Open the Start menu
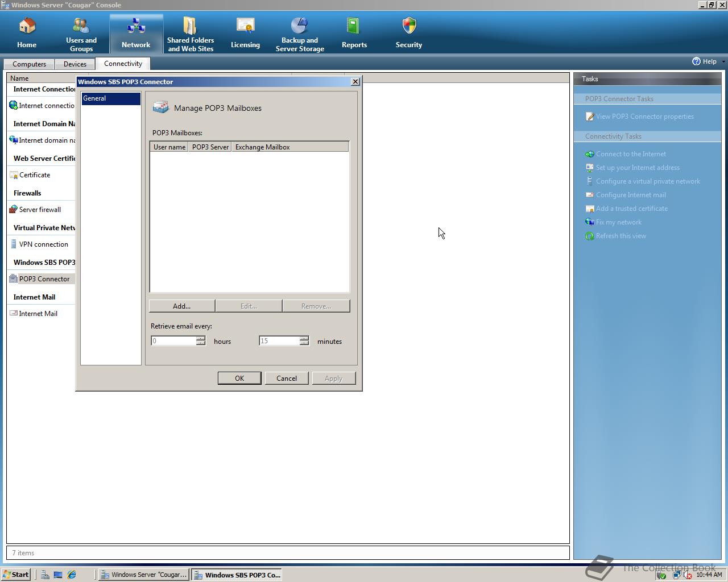Viewport: 728px width, 582px height. click(x=15, y=575)
